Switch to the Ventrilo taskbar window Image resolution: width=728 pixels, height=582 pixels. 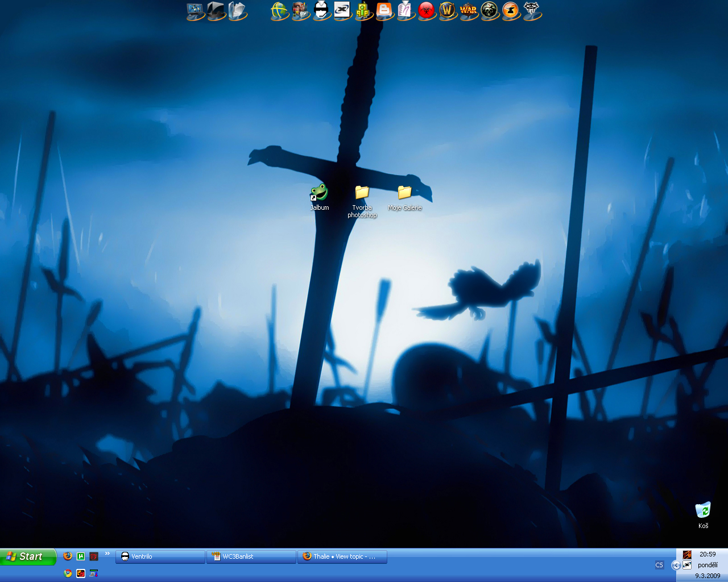(160, 556)
